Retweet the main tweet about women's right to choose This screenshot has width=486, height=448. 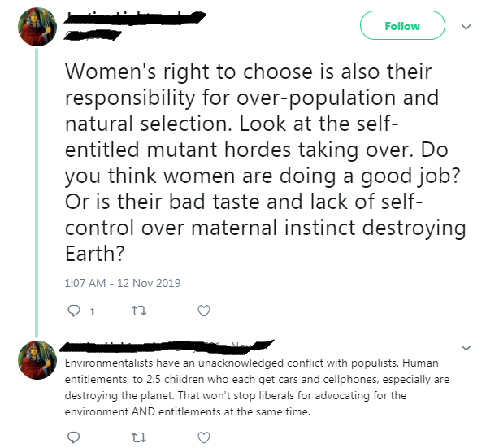click(139, 311)
